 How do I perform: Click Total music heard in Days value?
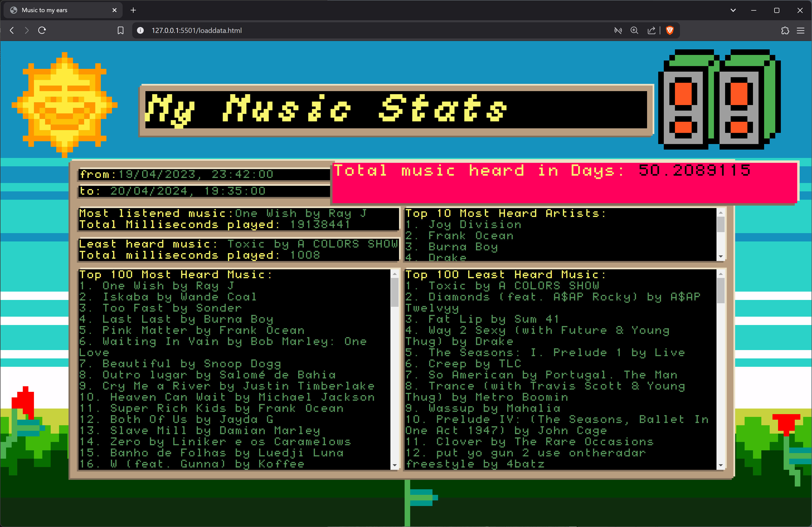(x=694, y=170)
